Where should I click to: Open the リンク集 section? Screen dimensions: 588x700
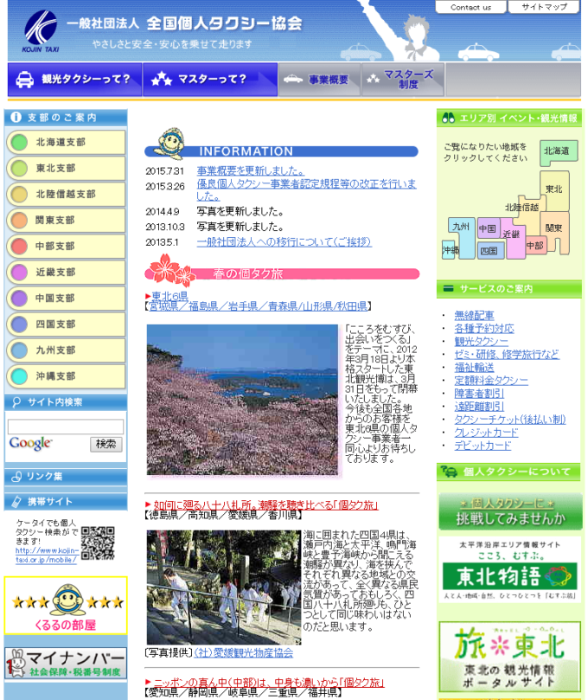[66, 477]
